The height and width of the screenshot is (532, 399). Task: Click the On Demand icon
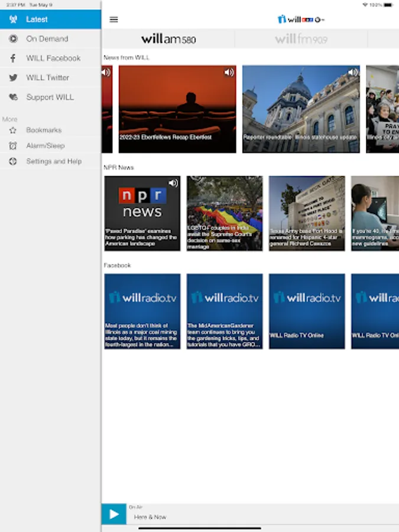[x=13, y=39]
